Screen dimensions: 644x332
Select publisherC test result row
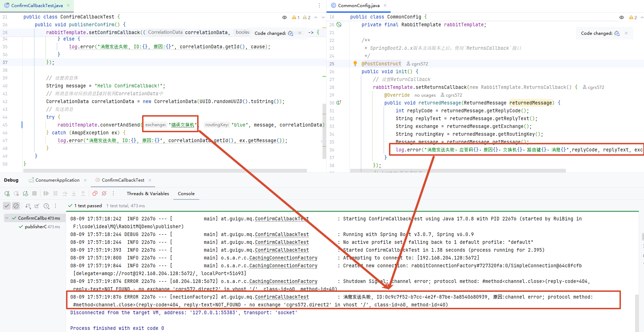39,226
